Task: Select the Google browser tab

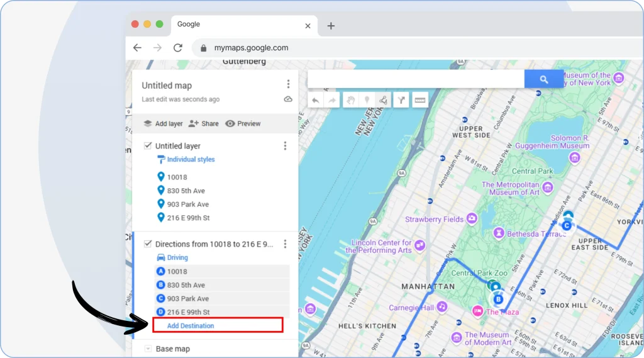Action: click(244, 25)
